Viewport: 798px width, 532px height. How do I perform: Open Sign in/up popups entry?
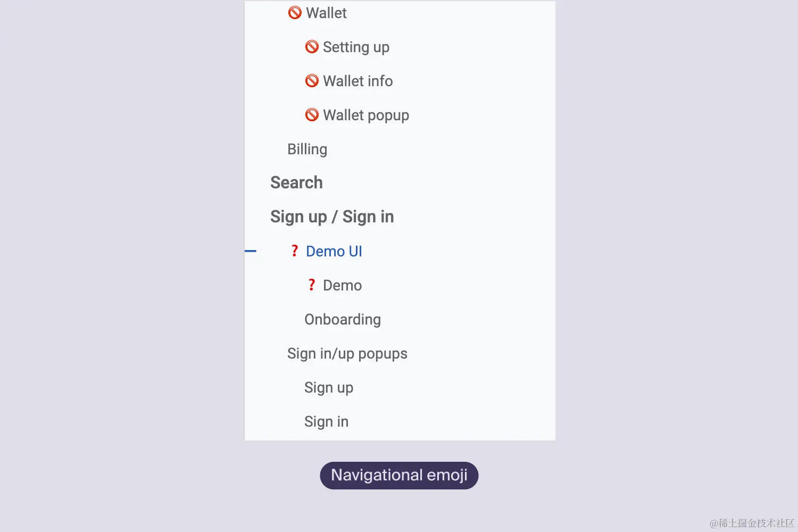point(347,353)
